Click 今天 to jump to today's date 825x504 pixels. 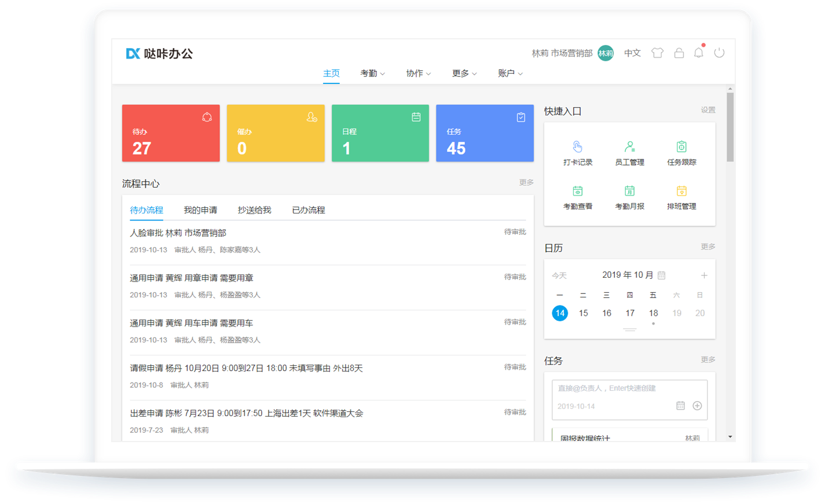coord(559,275)
